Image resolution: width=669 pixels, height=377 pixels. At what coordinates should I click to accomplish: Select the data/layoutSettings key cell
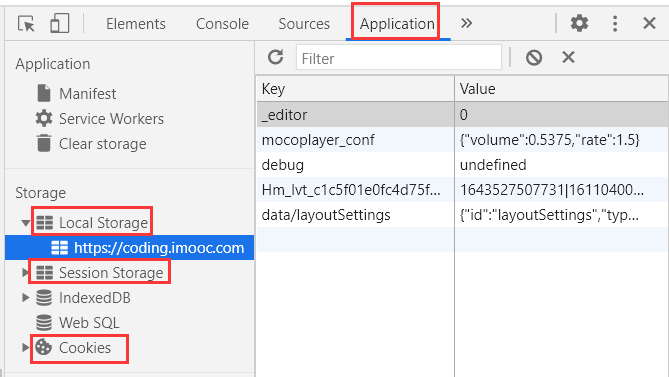(355, 215)
